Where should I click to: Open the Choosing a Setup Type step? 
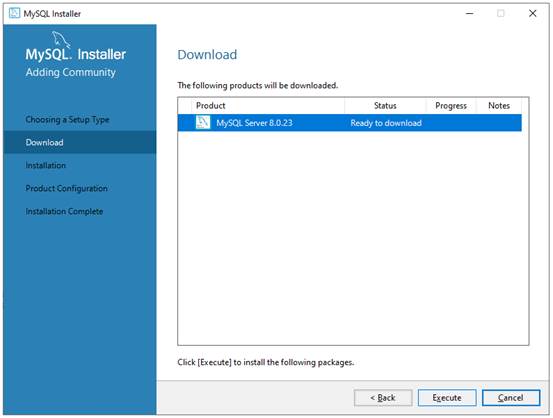pos(67,120)
